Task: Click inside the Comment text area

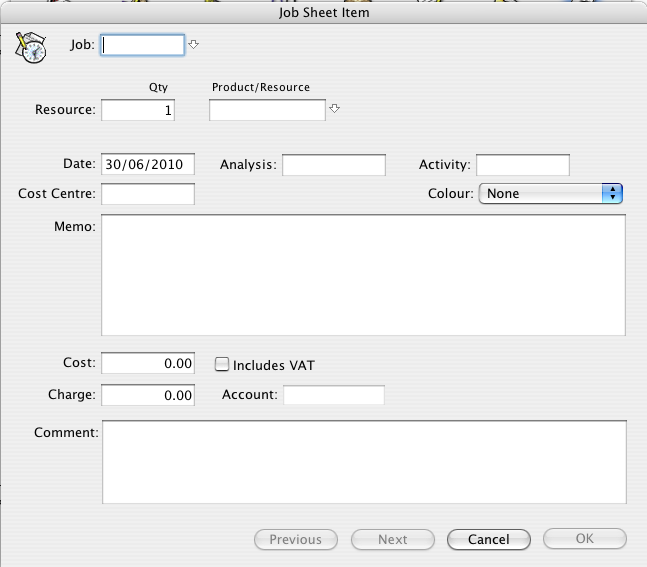Action: [364, 462]
